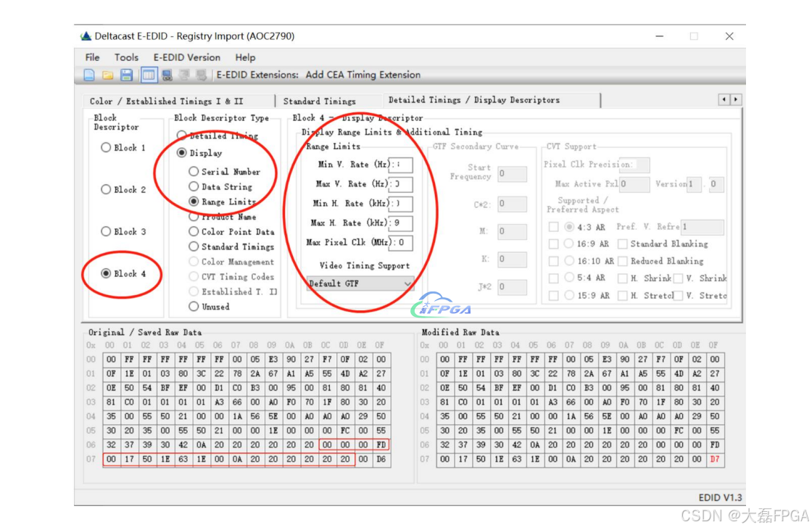
Task: Select Serial Number descriptor option
Action: click(194, 171)
